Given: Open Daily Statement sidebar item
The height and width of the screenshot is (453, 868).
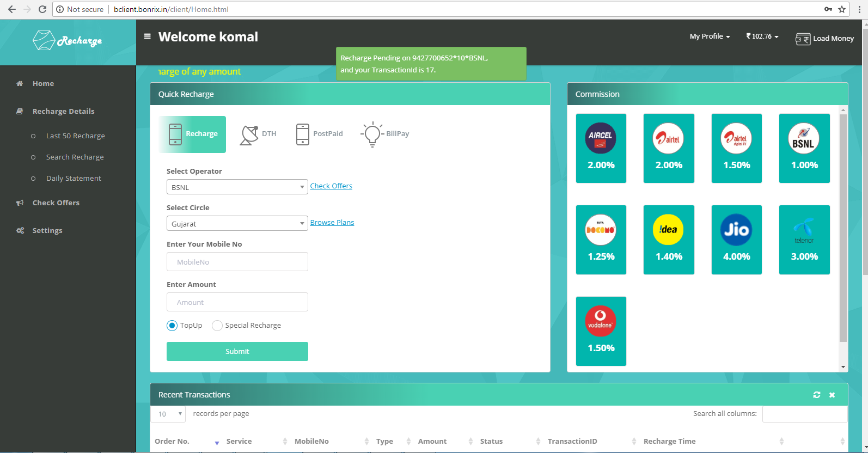Looking at the screenshot, I should click(74, 179).
